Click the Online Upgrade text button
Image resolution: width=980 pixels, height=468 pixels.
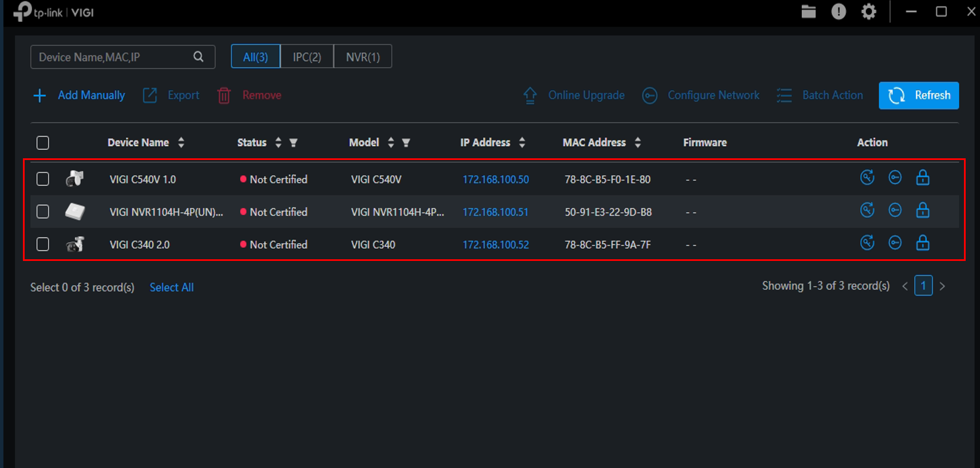pyautogui.click(x=586, y=95)
